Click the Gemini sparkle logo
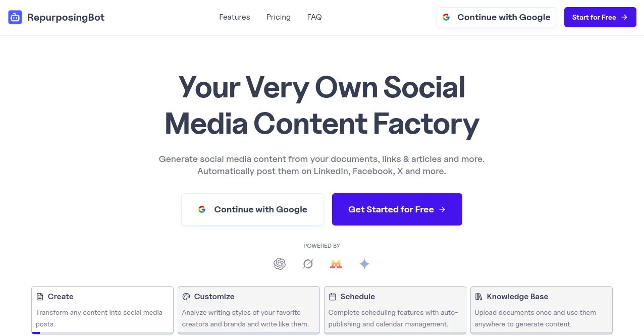Screen dimensions: 644x336 click(364, 264)
